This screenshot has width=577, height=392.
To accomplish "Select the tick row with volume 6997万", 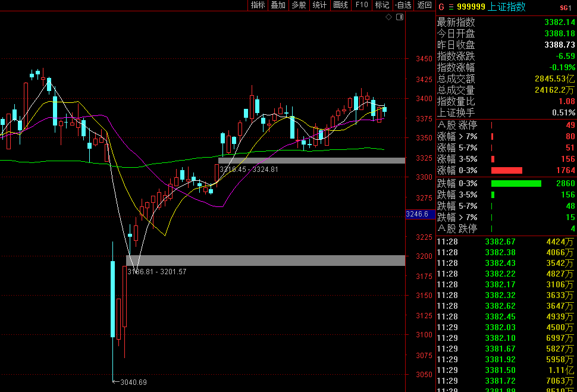I will [506, 338].
